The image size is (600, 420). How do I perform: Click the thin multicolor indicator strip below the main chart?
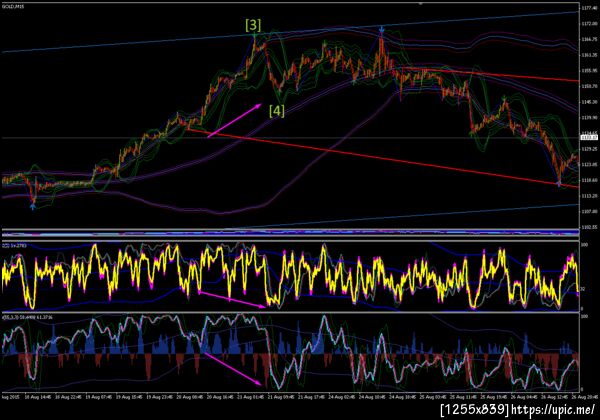[x=290, y=233]
